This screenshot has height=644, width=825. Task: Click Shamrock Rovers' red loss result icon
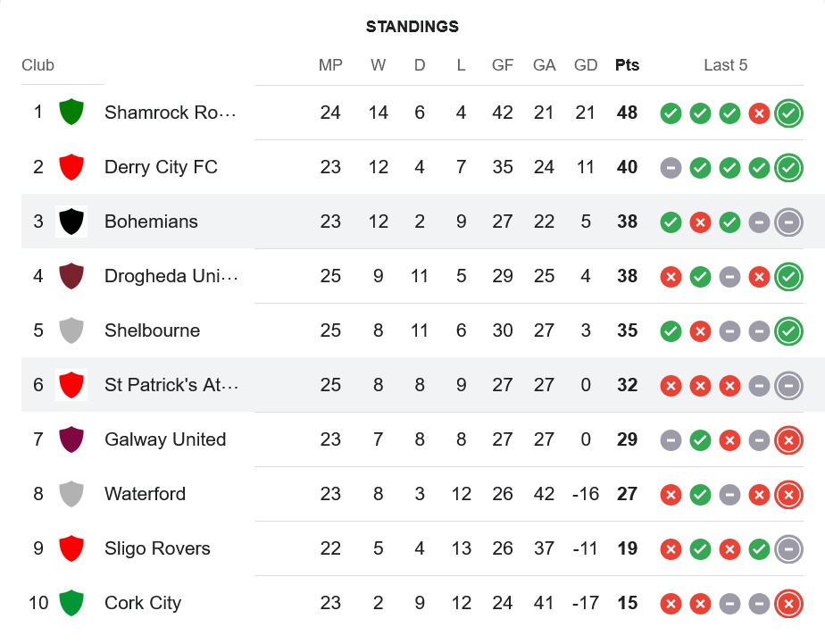(759, 113)
